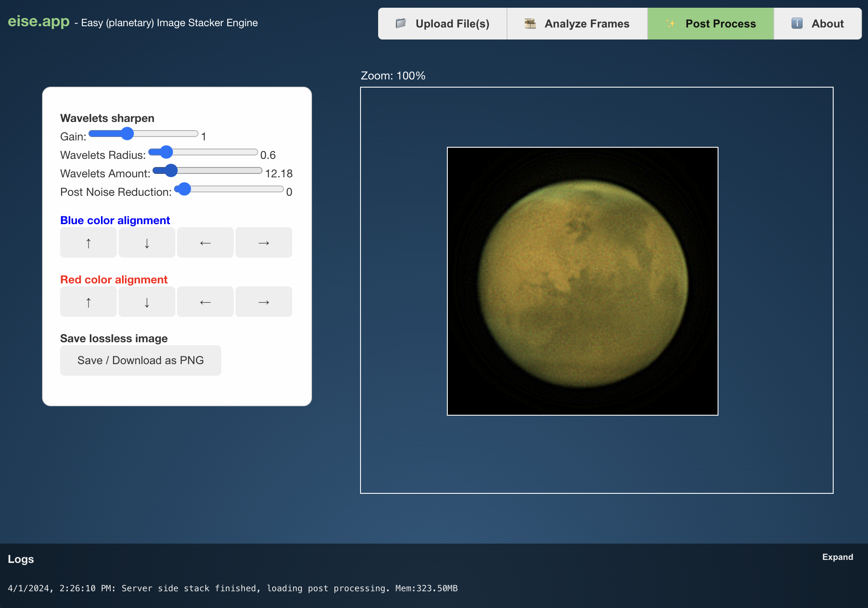
Task: Shift blue channel up with up arrow
Action: (89, 243)
